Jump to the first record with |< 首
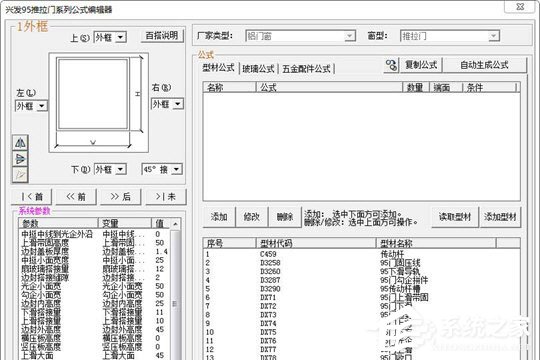 pyautogui.click(x=31, y=197)
